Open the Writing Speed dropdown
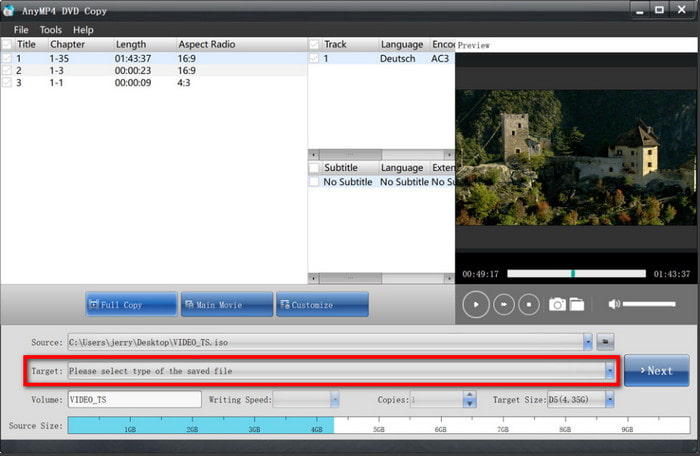Image resolution: width=700 pixels, height=456 pixels. tap(334, 399)
